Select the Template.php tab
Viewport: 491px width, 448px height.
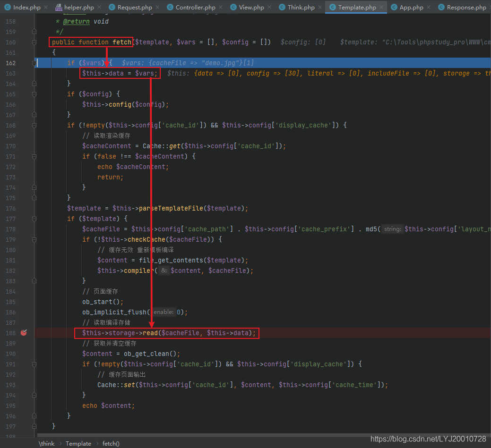357,7
